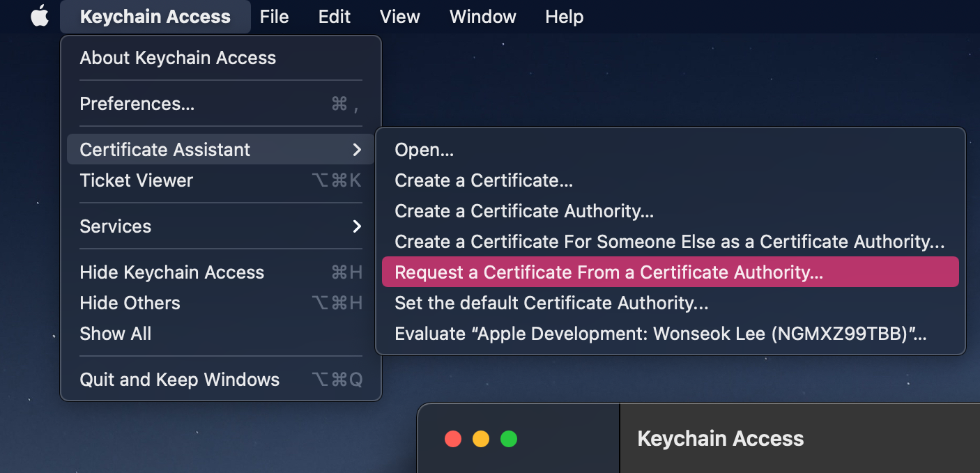This screenshot has height=473, width=980.
Task: Expand the Services submenu
Action: pyautogui.click(x=221, y=226)
